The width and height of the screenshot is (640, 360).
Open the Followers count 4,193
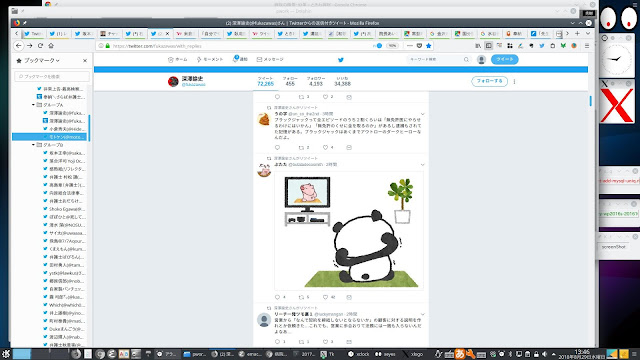coord(316,82)
